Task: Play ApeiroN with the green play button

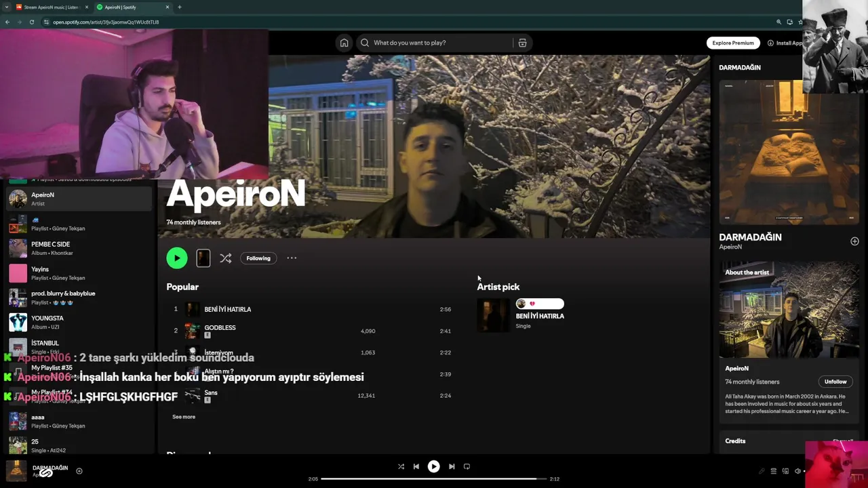Action: (x=177, y=258)
